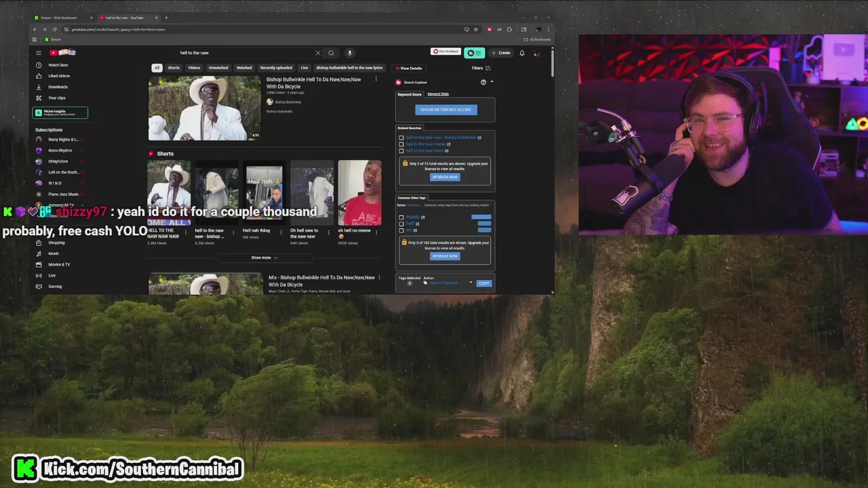Screen dimensions: 868x488
Task: Click the SHOW KEYWORD SCORE button
Action: point(446,110)
